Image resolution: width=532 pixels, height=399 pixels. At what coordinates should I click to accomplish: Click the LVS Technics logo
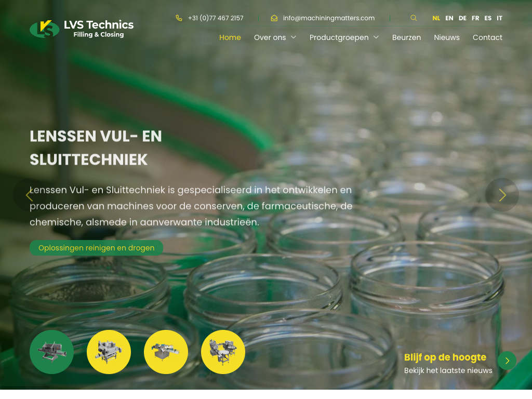[x=82, y=29]
